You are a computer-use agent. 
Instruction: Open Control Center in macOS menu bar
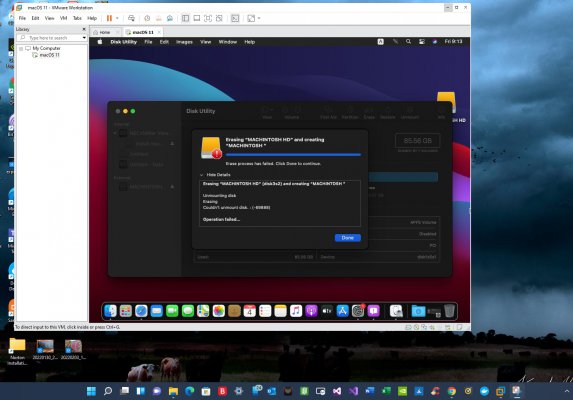[422, 42]
